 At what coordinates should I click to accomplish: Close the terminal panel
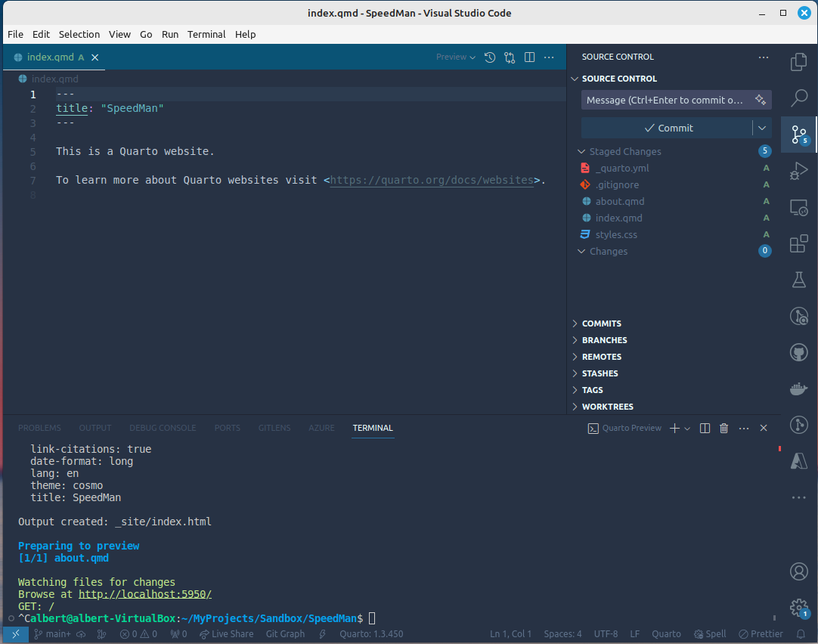coord(764,428)
